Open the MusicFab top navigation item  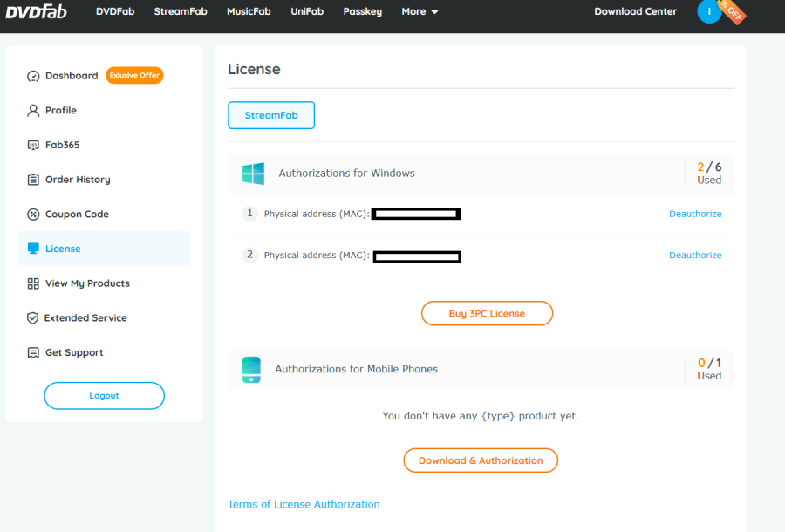(x=249, y=12)
